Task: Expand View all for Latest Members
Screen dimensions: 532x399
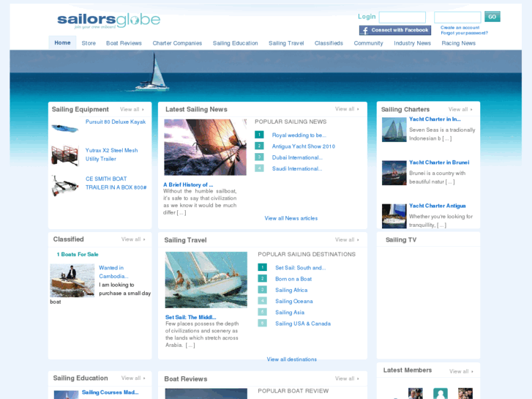Action: (x=462, y=371)
